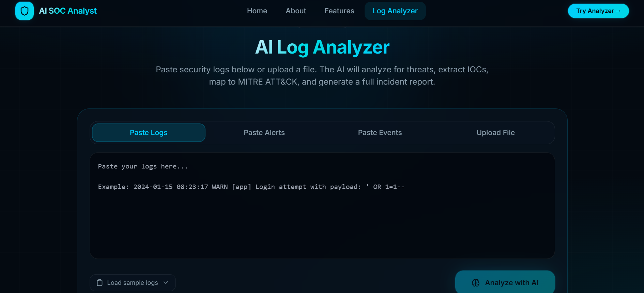Expand the Load sample logs dropdown
644x293 pixels.
point(133,283)
